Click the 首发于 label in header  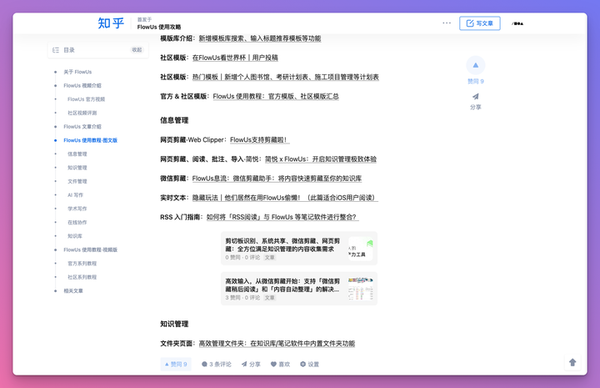pos(145,19)
